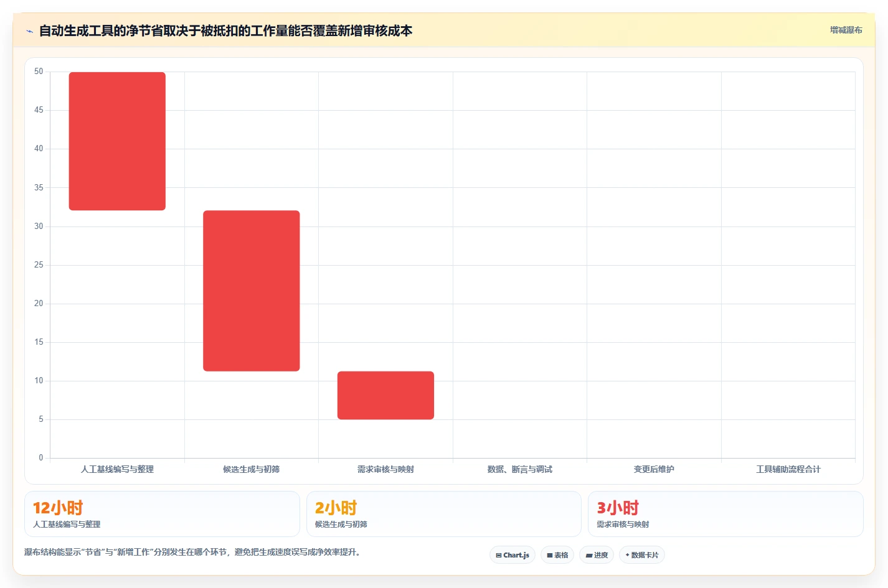Image resolution: width=888 pixels, height=588 pixels.
Task: Select the red bar for 需求审核与映射
Action: click(385, 395)
